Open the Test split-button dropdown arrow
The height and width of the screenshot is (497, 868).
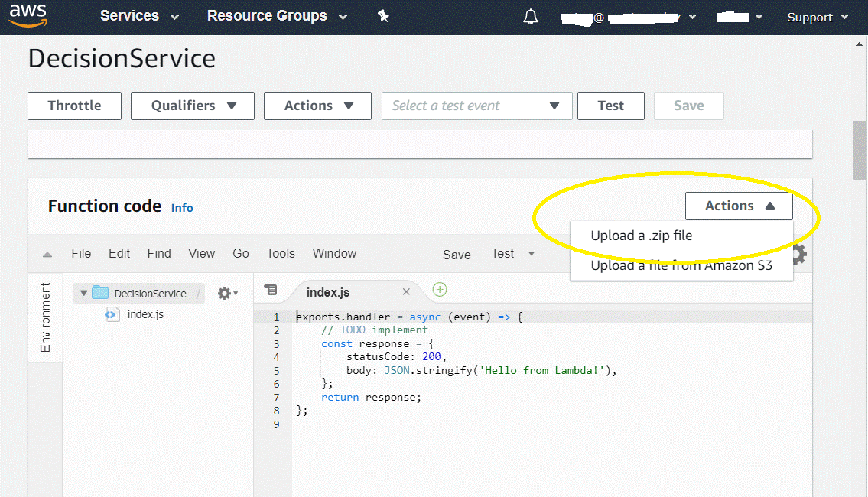click(532, 254)
